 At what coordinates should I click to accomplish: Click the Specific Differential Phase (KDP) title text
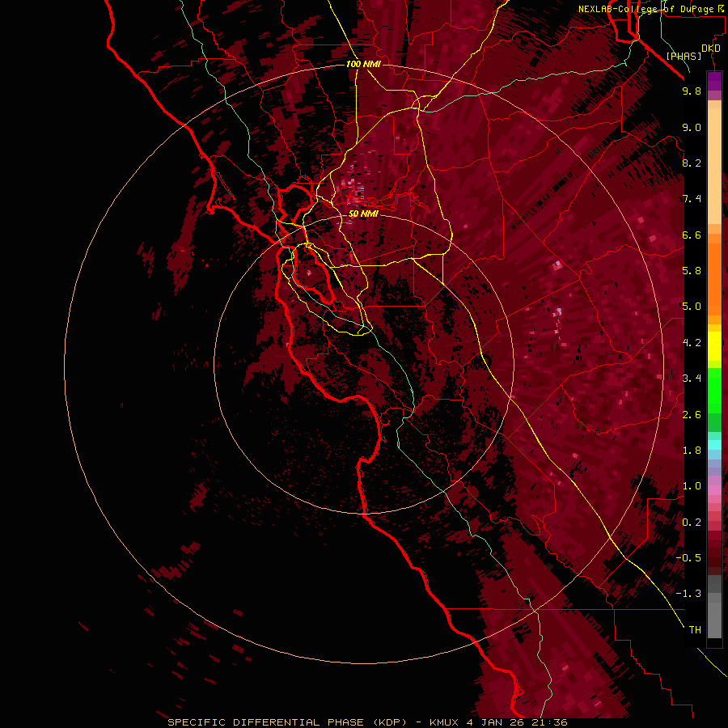[x=287, y=722]
